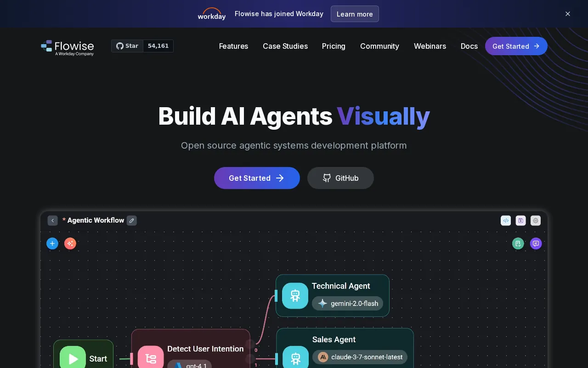Click Learn more in the announcement banner
The image size is (588, 368).
[355, 14]
